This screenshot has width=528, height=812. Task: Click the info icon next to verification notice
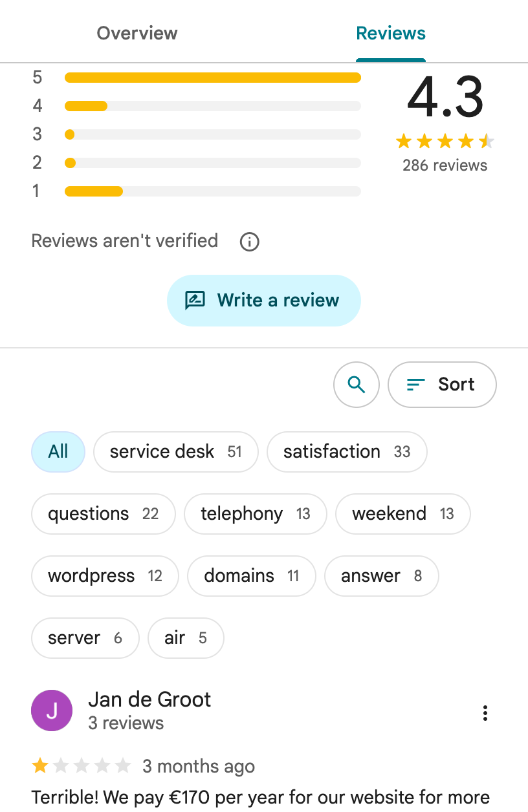coord(249,242)
